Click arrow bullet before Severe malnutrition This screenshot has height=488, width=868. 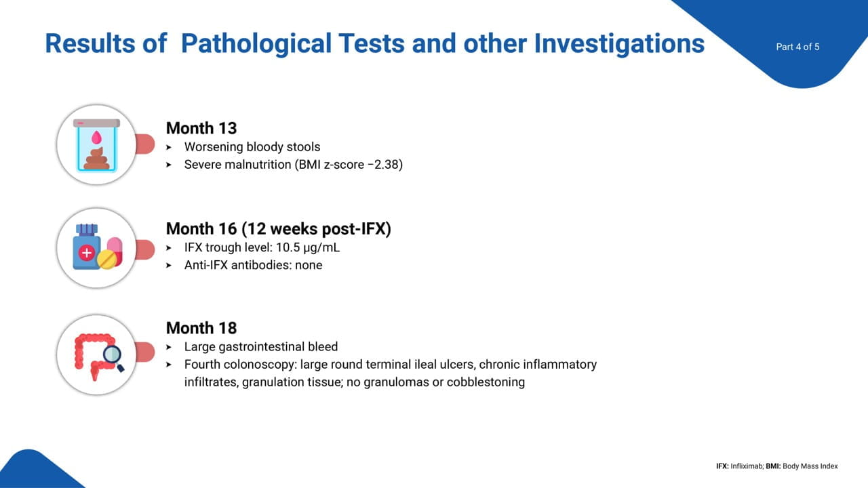pos(170,165)
